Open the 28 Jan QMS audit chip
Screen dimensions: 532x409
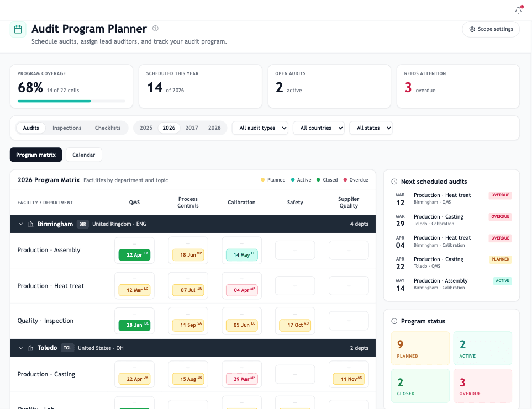(x=134, y=325)
